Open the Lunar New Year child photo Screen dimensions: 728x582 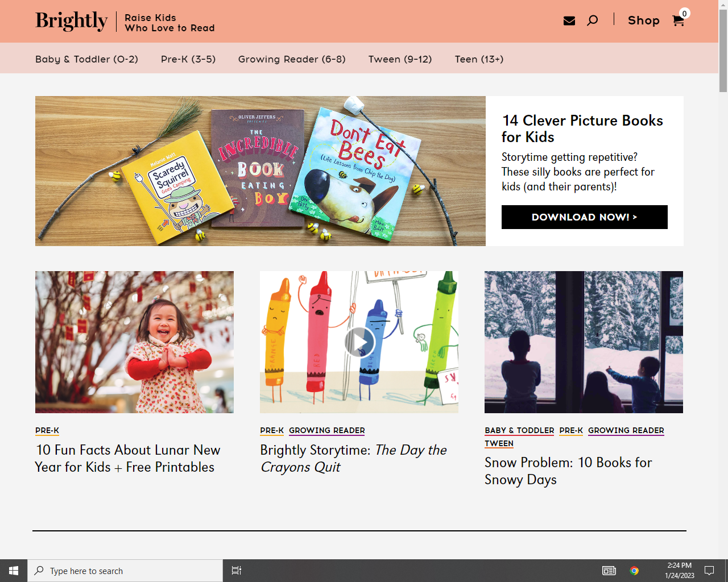coord(134,342)
